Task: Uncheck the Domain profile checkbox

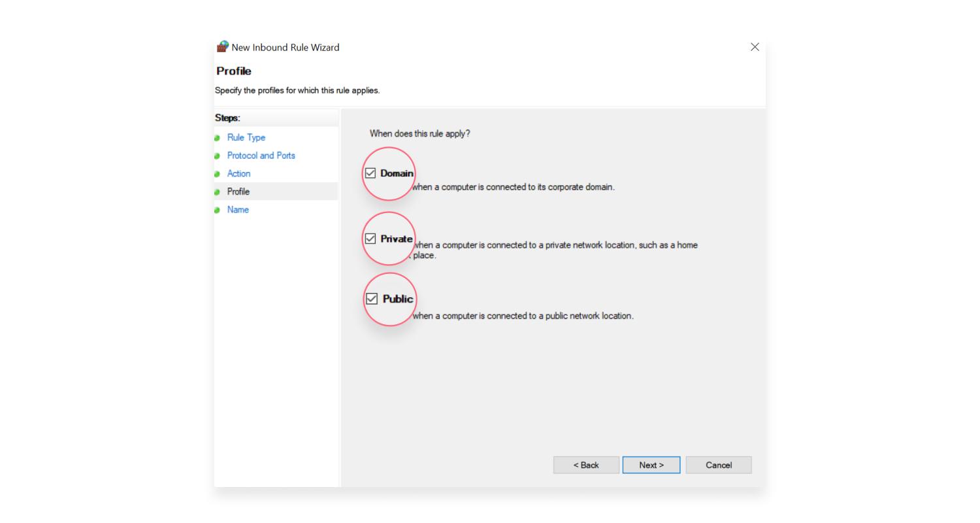Action: pos(370,173)
